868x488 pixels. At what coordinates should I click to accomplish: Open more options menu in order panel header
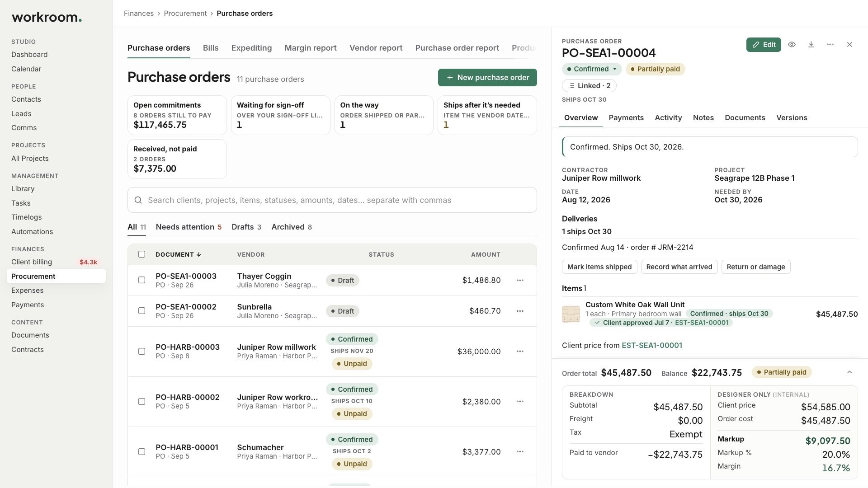point(830,45)
